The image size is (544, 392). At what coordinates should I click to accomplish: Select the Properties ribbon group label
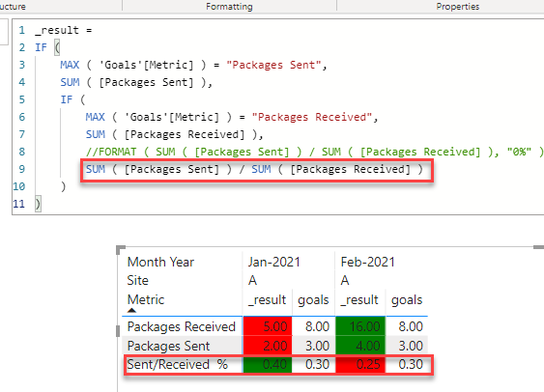[458, 7]
